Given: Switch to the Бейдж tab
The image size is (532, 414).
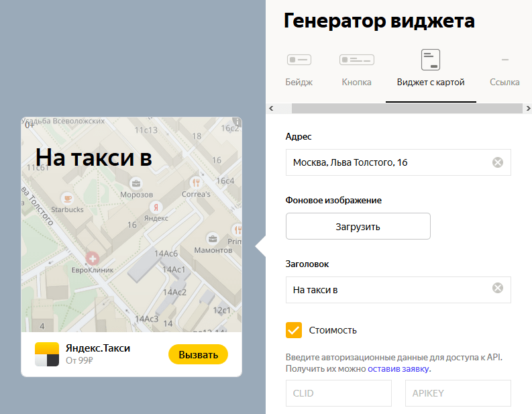Looking at the screenshot, I should click(x=299, y=82).
